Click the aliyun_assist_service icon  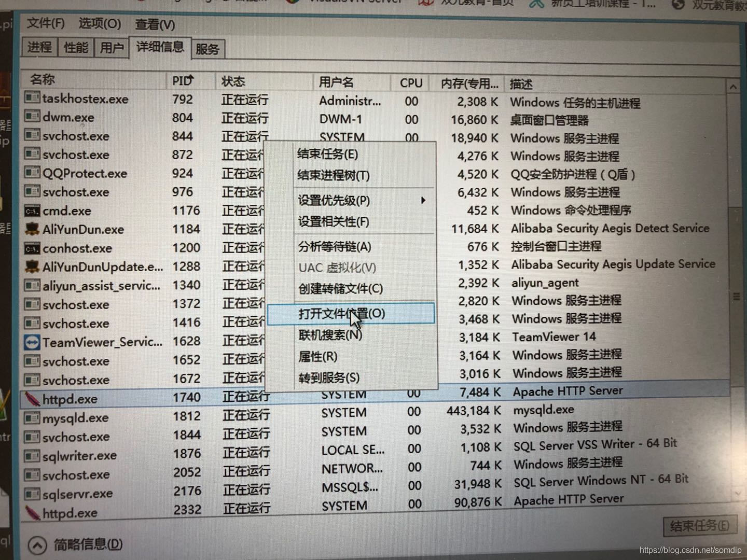pos(32,285)
